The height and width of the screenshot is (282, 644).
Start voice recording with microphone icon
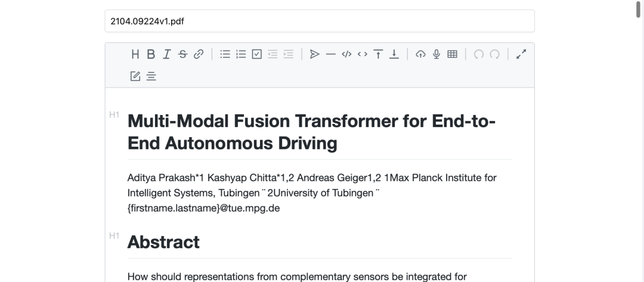436,54
